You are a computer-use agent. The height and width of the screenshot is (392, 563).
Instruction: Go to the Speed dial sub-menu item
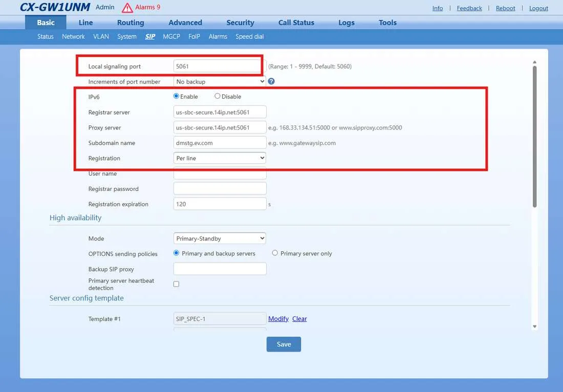click(x=250, y=37)
